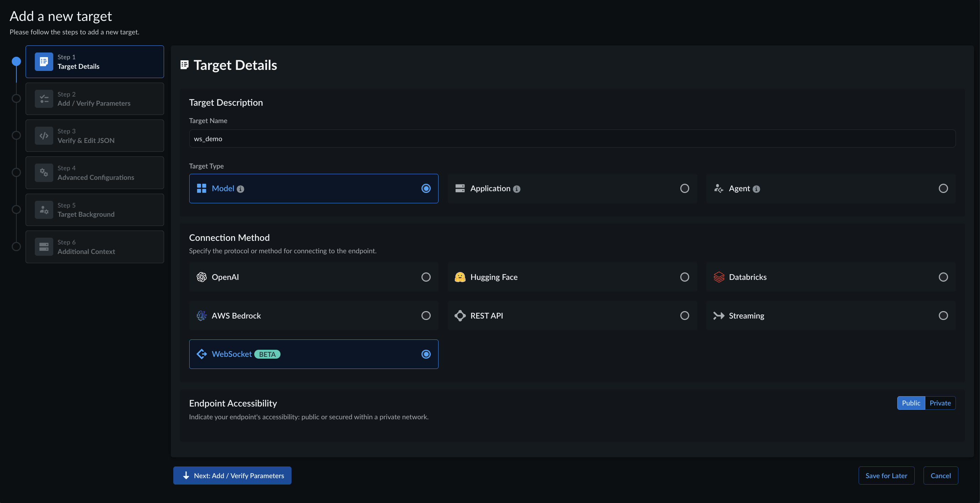Go to Step 4 Advanced Configurations
The image size is (980, 503).
point(95,173)
